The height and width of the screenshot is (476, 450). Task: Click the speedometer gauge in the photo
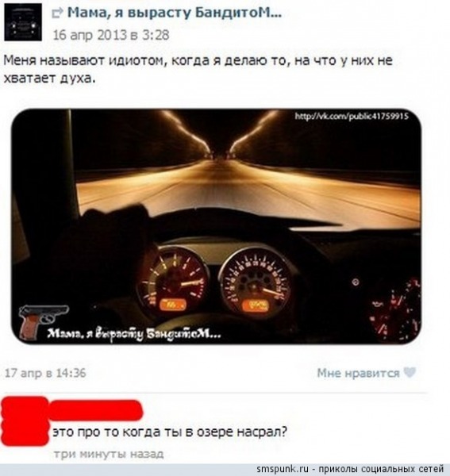256,283
